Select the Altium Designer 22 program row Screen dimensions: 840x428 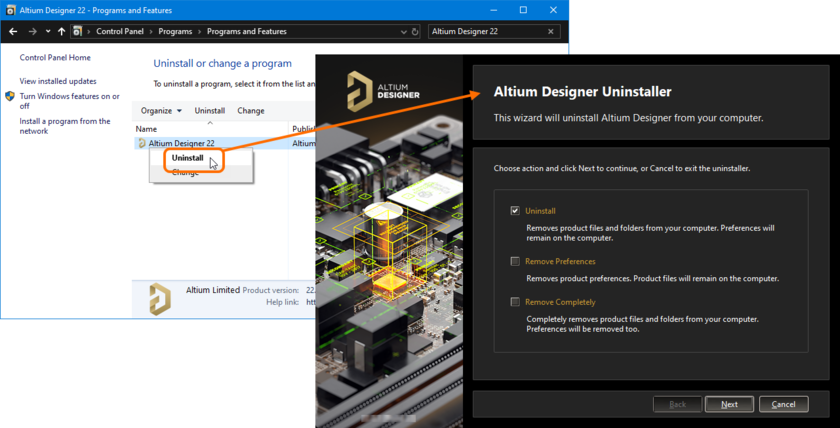[223, 144]
